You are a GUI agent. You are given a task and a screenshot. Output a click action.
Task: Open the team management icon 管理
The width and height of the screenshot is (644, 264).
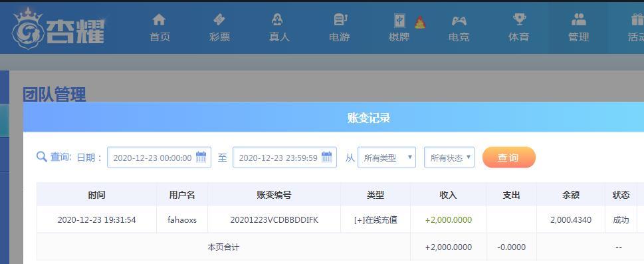pyautogui.click(x=578, y=19)
